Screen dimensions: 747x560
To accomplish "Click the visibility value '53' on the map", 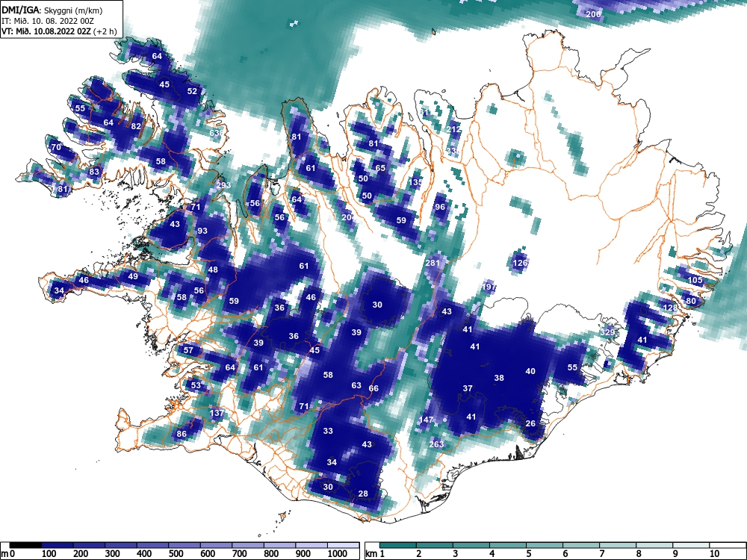I will [x=196, y=385].
